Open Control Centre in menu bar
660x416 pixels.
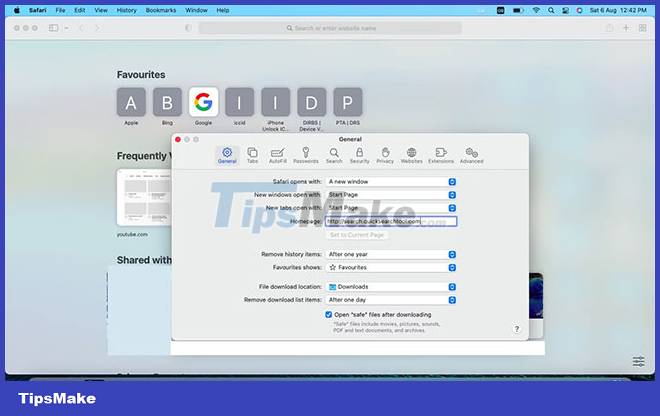[565, 10]
